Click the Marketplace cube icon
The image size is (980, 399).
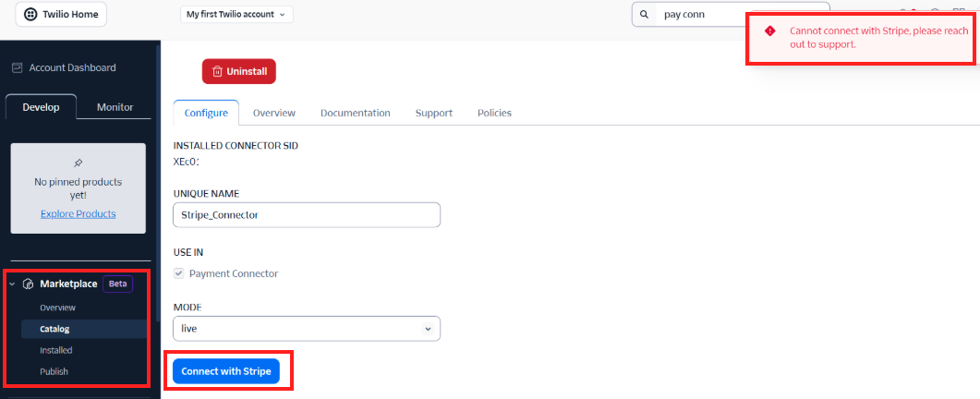28,284
